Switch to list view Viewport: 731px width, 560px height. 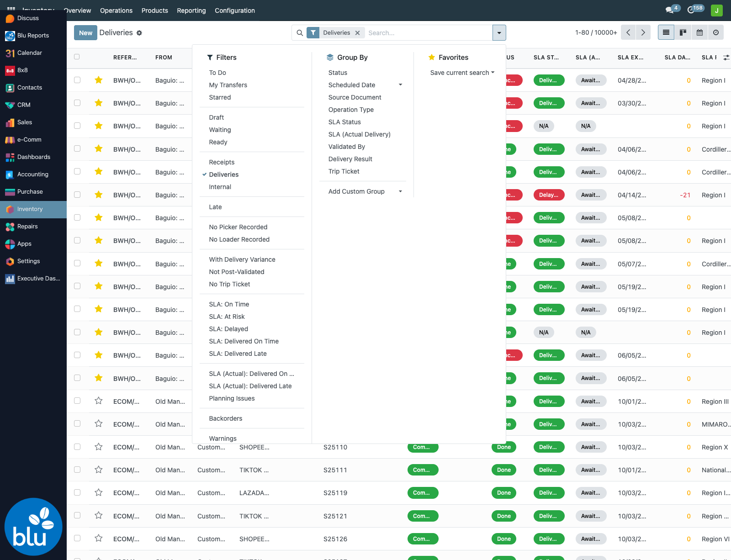pos(666,32)
